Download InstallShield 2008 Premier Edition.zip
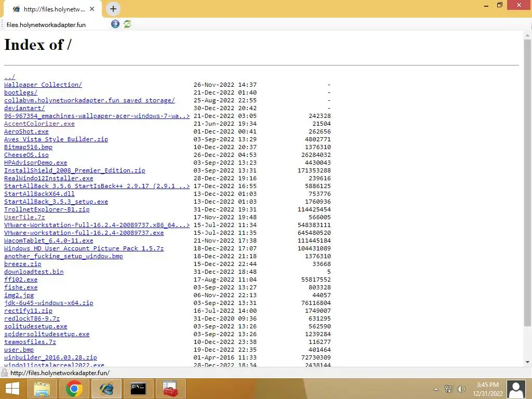Screen dimensions: 532x399 (75, 170)
